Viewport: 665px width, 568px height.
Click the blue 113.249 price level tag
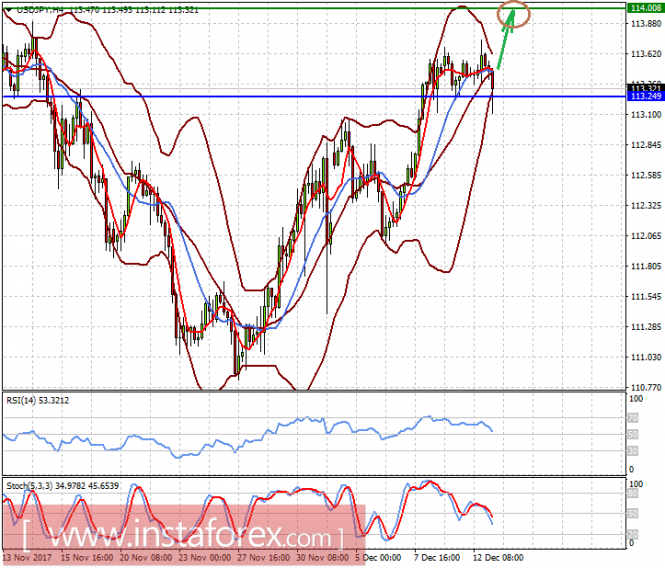(x=645, y=96)
